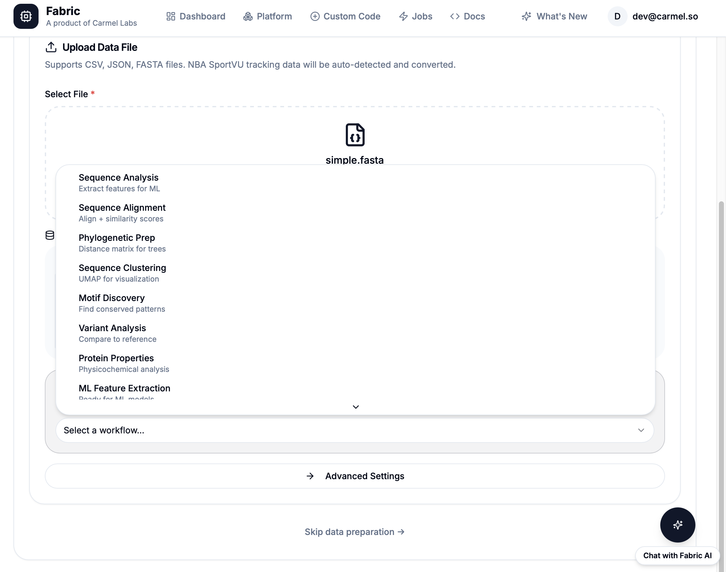The width and height of the screenshot is (728, 572).
Task: Expand Advanced Settings
Action: (355, 477)
